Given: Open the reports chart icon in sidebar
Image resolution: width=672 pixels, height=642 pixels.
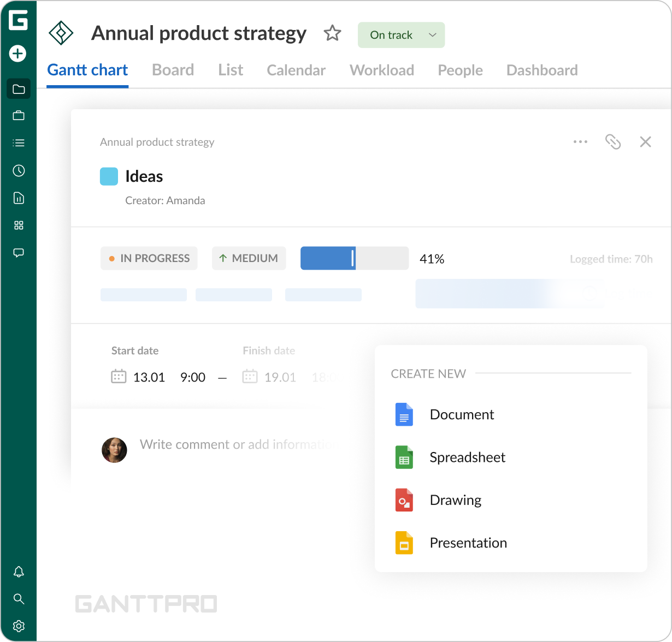Looking at the screenshot, I should (x=19, y=198).
